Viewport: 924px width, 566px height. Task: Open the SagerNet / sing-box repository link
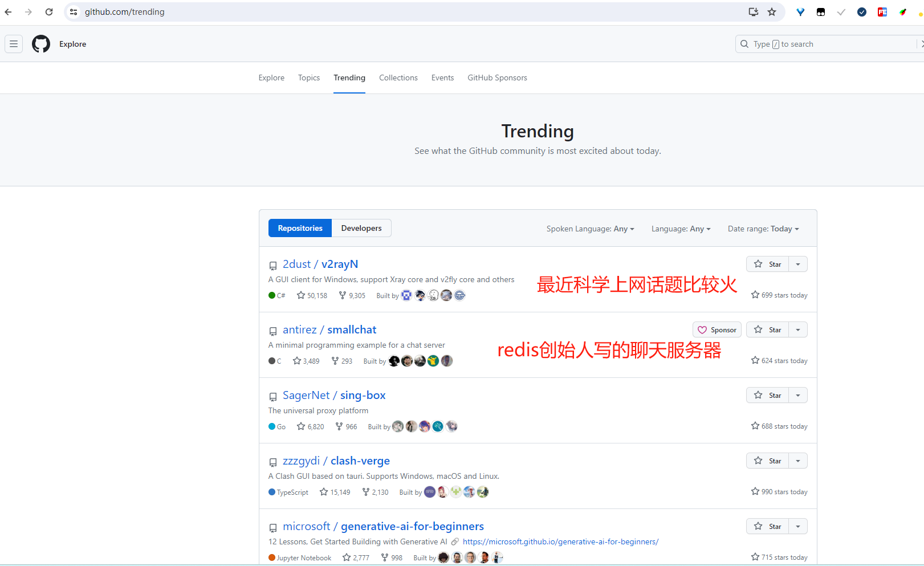click(334, 395)
